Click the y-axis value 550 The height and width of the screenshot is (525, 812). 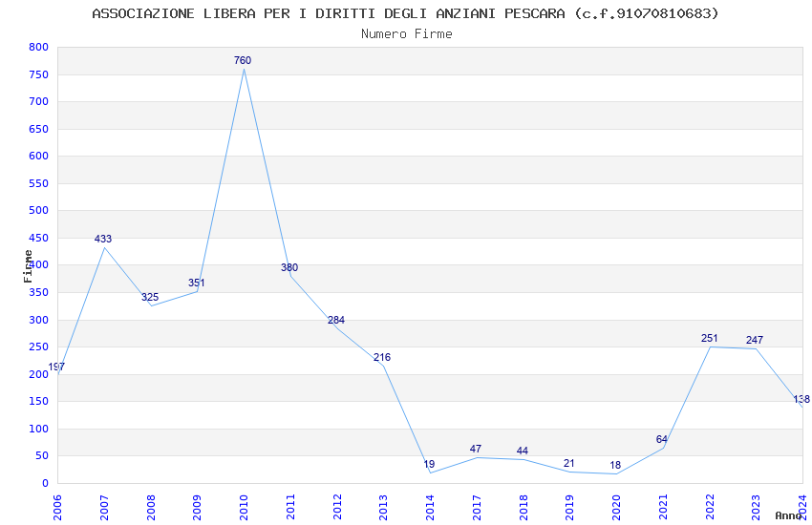(x=39, y=183)
